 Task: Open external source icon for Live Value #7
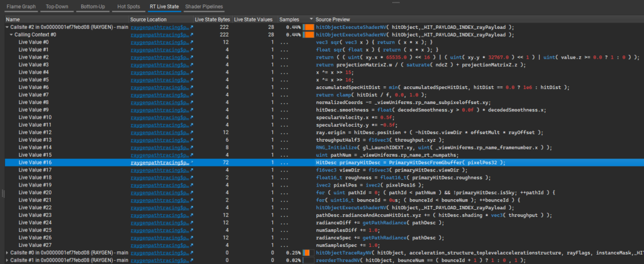191,95
